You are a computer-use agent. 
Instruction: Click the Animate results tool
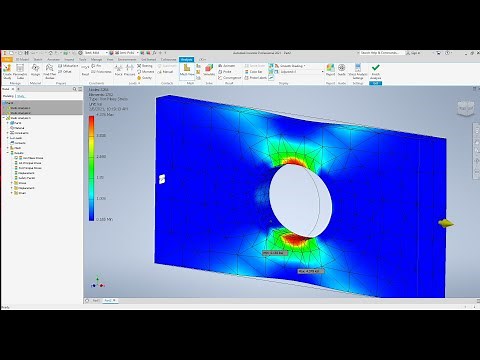(x=227, y=66)
